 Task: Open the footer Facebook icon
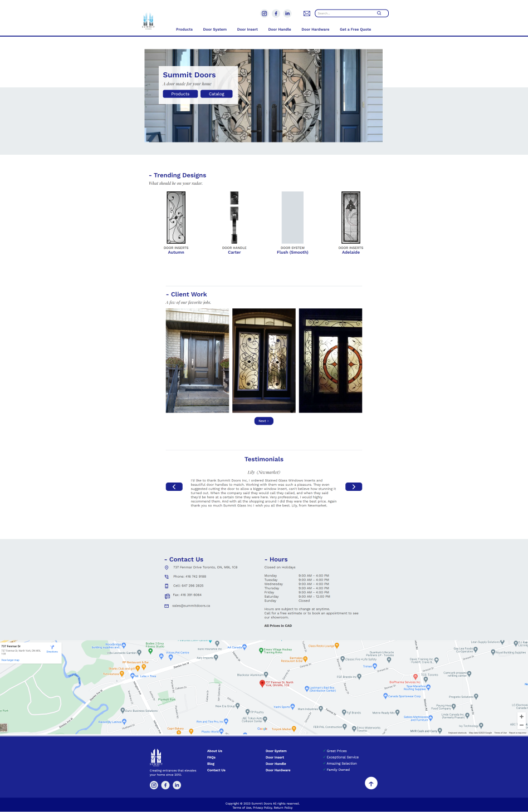(x=165, y=785)
